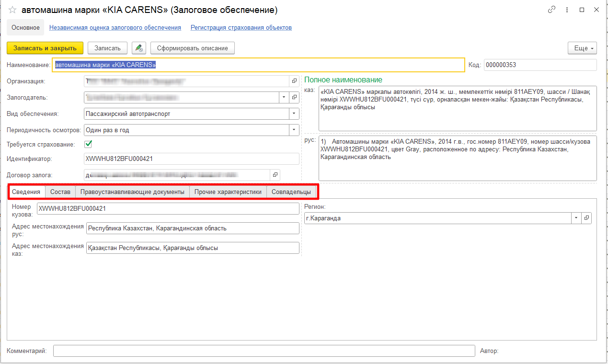Click Пассажирский автотранспорт value
608x364 pixels.
pos(128,114)
